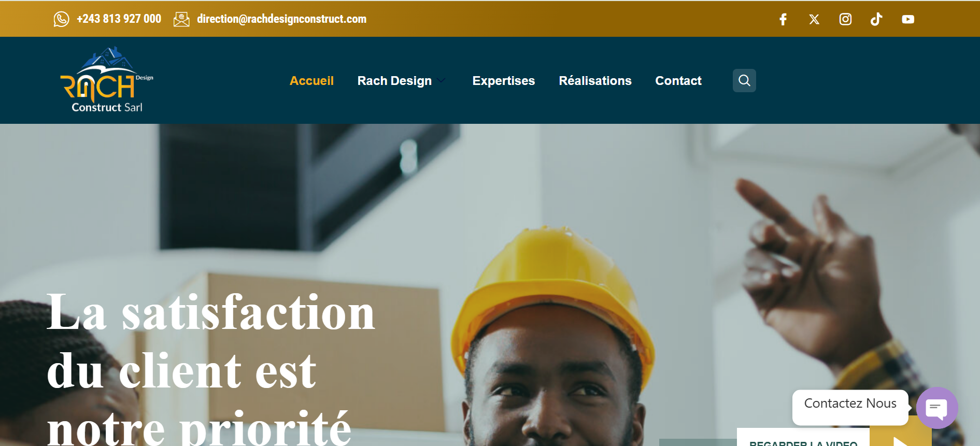
Task: Open the YouTube channel icon
Action: (908, 19)
